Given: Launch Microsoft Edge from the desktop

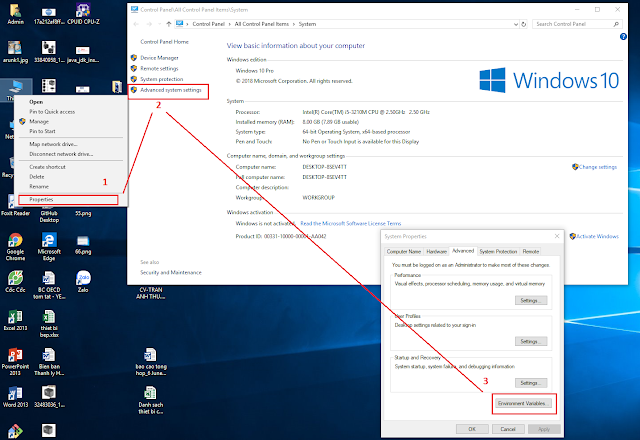Looking at the screenshot, I should click(x=49, y=247).
